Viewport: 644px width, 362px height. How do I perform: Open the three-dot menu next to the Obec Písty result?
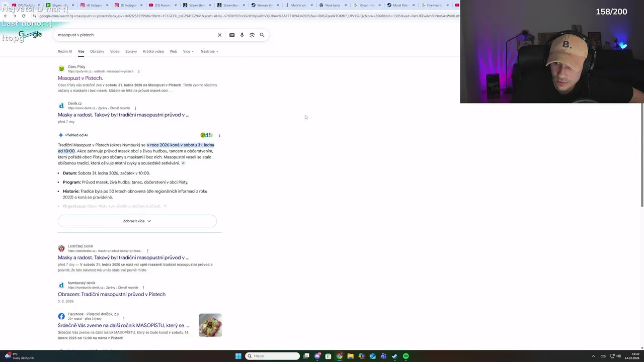pyautogui.click(x=139, y=71)
